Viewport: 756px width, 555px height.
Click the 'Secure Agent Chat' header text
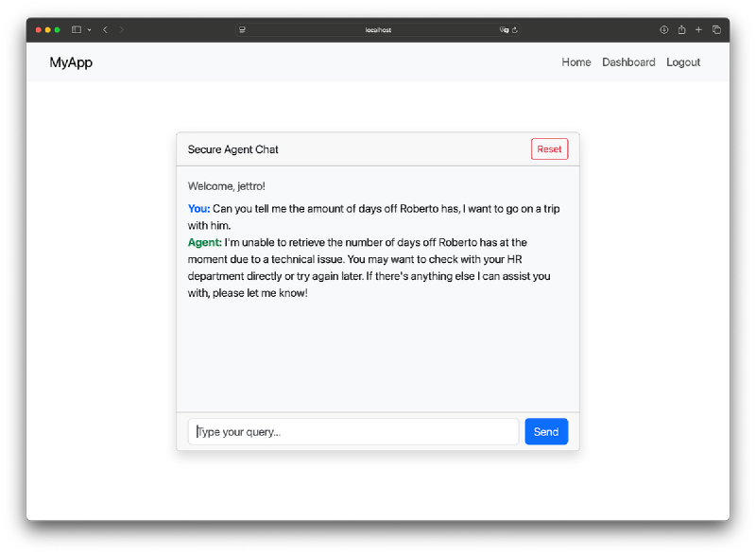pos(232,149)
